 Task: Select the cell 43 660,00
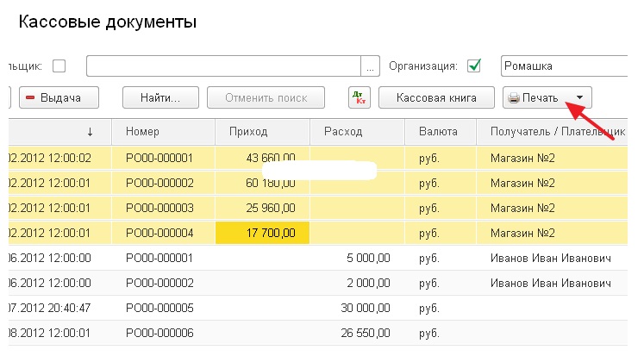pos(262,158)
